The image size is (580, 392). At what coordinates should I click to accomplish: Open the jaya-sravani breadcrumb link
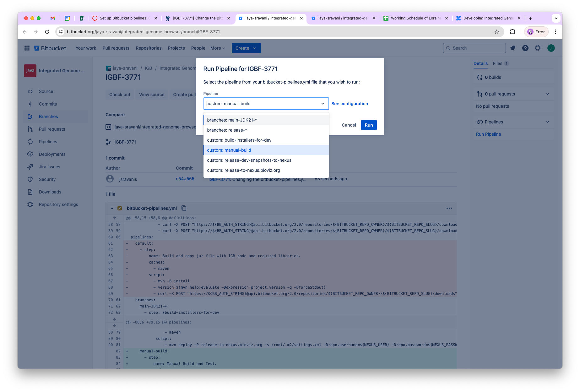[125, 68]
